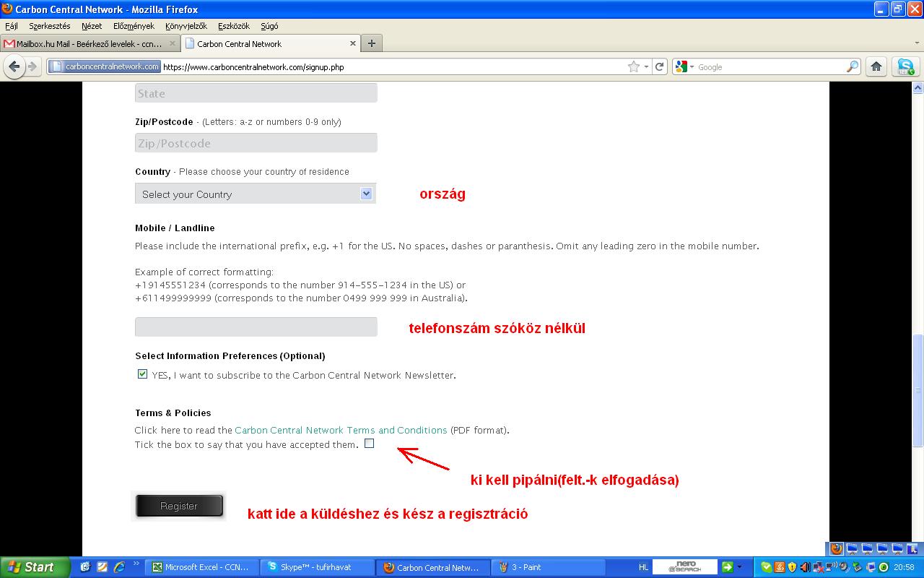Open the Select your Country dropdown

[256, 194]
